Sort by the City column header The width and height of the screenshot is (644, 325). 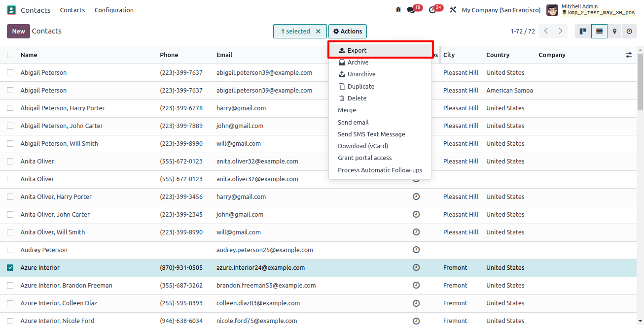tap(449, 55)
